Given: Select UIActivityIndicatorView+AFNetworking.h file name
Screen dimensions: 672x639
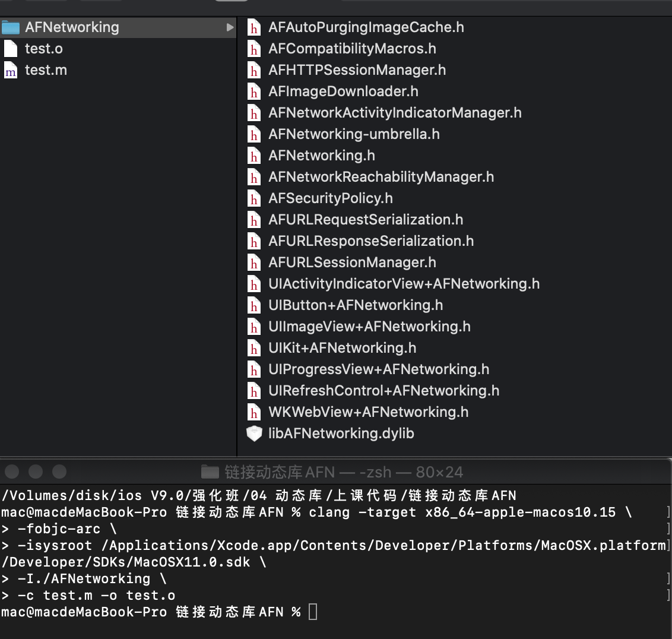Looking at the screenshot, I should [404, 284].
